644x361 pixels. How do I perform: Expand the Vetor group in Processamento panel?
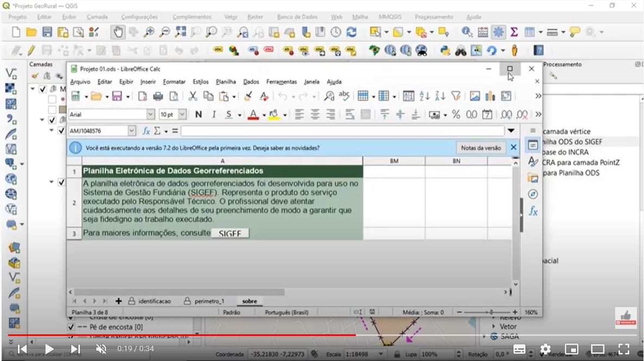(494, 327)
